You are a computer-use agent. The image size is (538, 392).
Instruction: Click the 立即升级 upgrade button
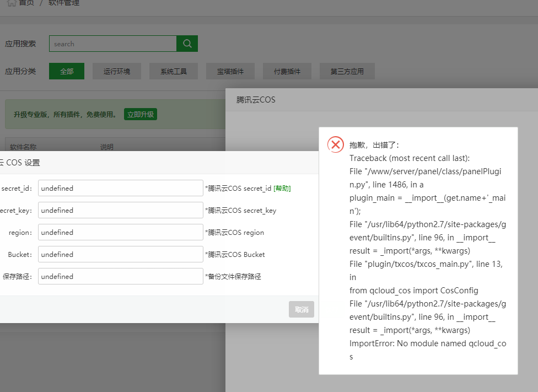141,114
